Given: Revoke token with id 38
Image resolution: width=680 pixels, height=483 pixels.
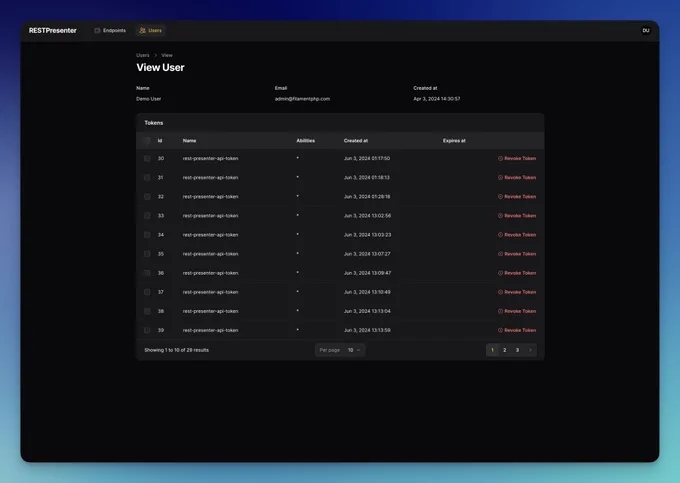Looking at the screenshot, I should 517,311.
